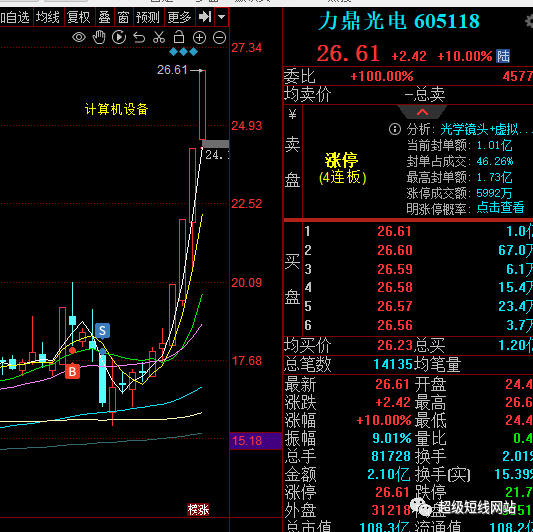The width and height of the screenshot is (533, 532).
Task: Select the scissors cut tool
Action: [x=159, y=37]
